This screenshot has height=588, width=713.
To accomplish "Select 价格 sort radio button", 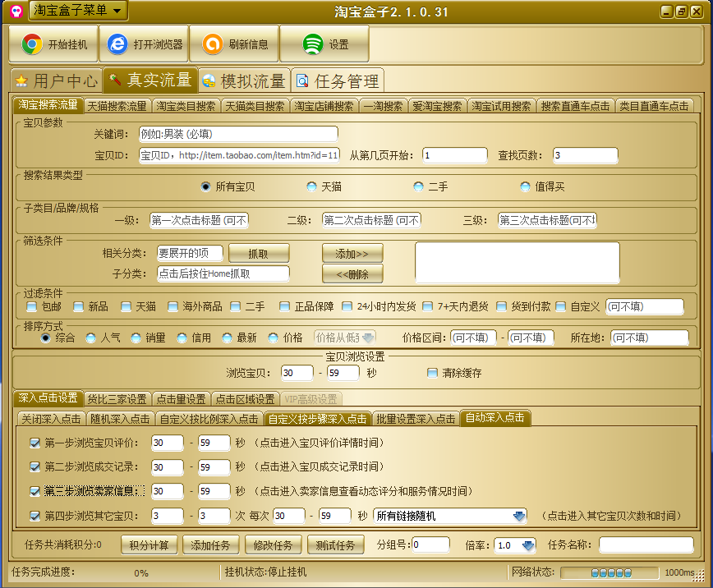I will click(274, 338).
